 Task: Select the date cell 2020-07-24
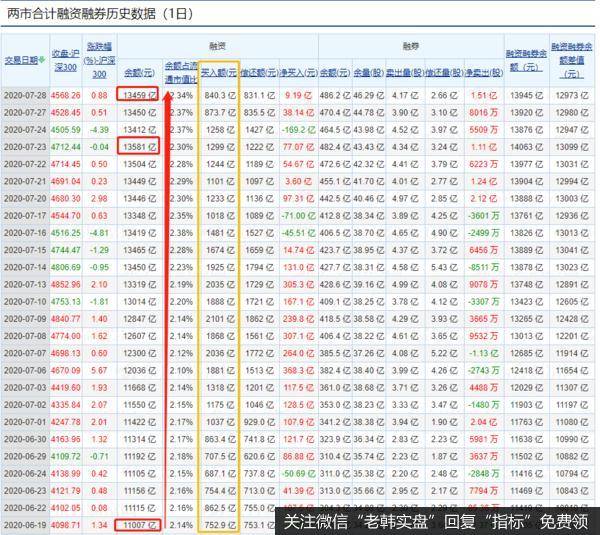pos(25,130)
